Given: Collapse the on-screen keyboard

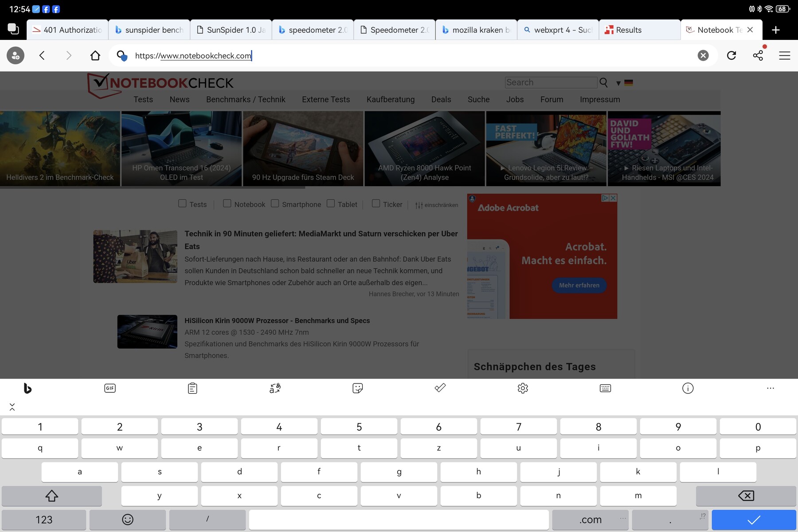Looking at the screenshot, I should [12, 407].
